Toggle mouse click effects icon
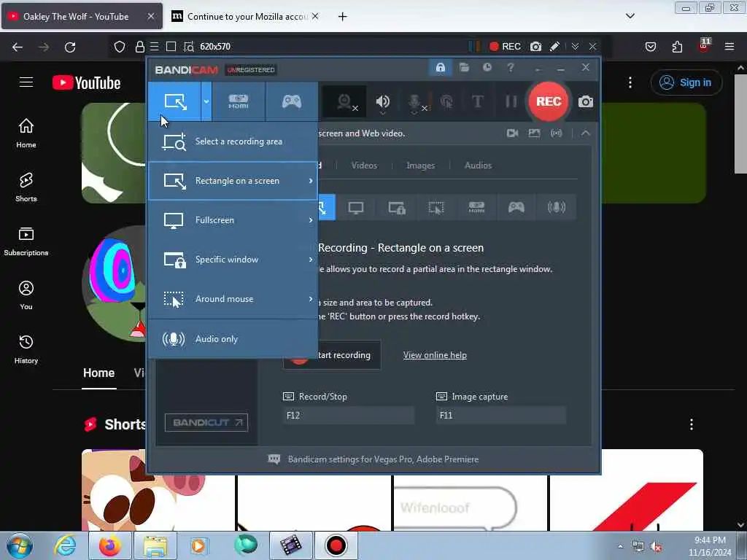The width and height of the screenshot is (747, 560). pyautogui.click(x=447, y=101)
